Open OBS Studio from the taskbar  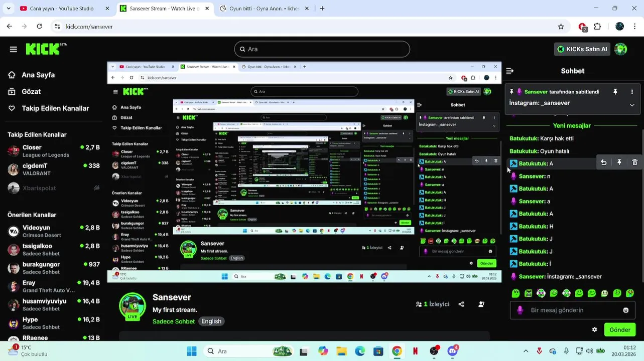[434, 351]
